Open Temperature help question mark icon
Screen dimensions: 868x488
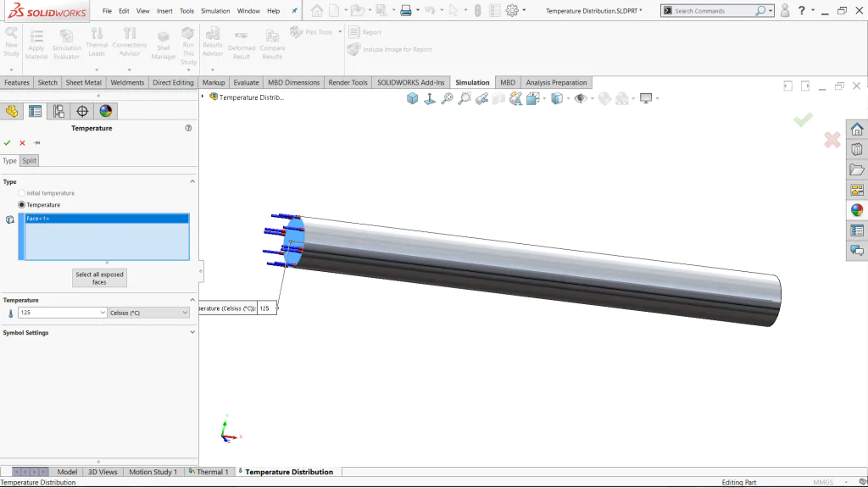point(188,128)
